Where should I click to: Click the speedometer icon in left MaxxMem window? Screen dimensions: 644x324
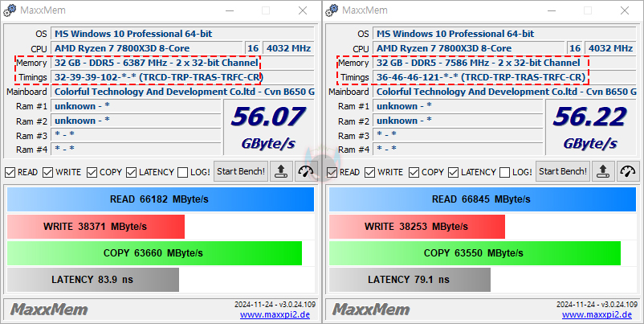pos(306,171)
